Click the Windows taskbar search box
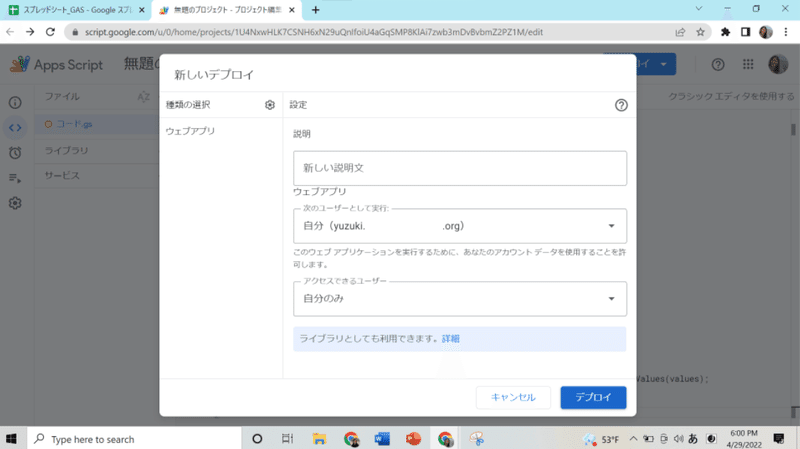Viewport: 800px width, 449px height. [134, 439]
